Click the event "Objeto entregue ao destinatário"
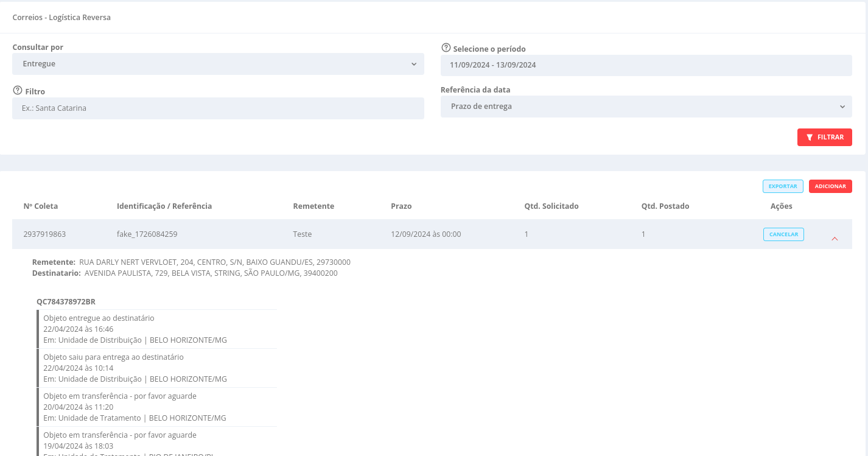 99,318
